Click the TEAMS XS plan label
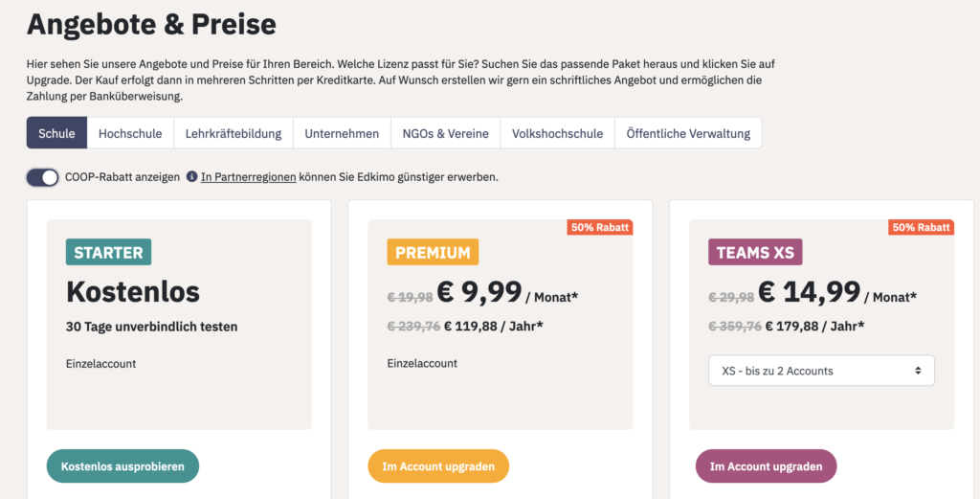980x499 pixels. coord(755,253)
